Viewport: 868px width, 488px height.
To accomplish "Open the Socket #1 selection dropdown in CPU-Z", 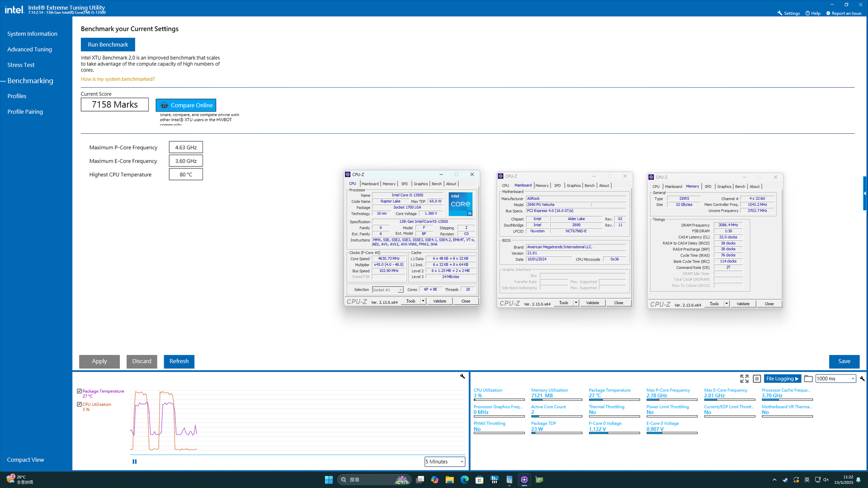I will point(387,290).
